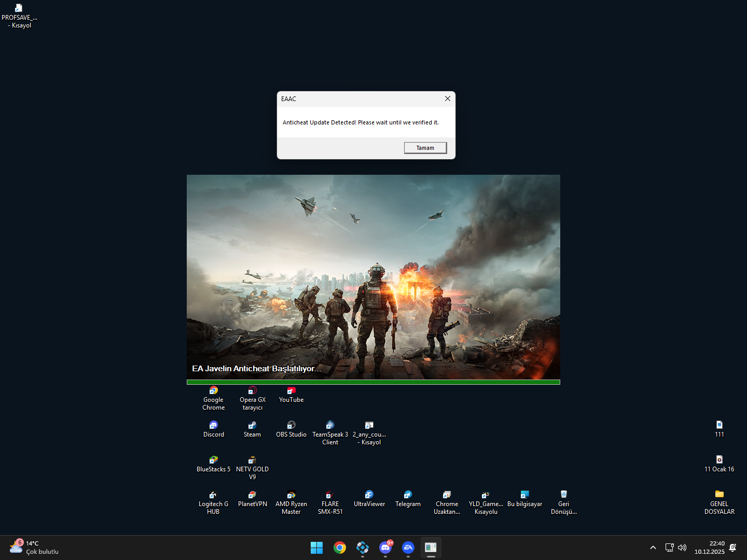Select the Google Chrome desktop shortcut

click(213, 398)
